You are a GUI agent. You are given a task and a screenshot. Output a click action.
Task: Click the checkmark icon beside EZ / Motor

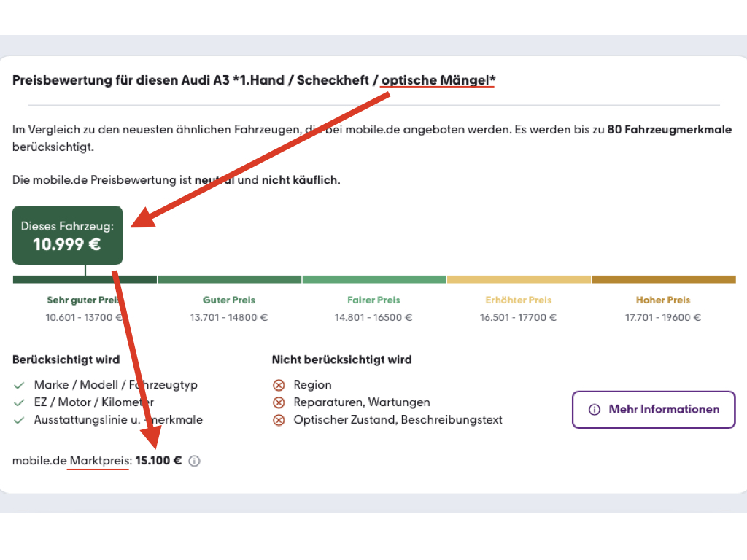19,402
